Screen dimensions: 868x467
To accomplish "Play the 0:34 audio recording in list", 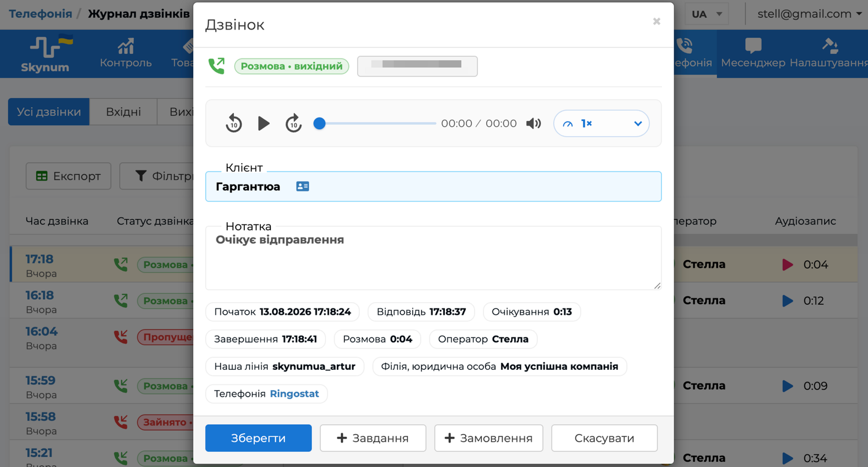I will [x=788, y=458].
